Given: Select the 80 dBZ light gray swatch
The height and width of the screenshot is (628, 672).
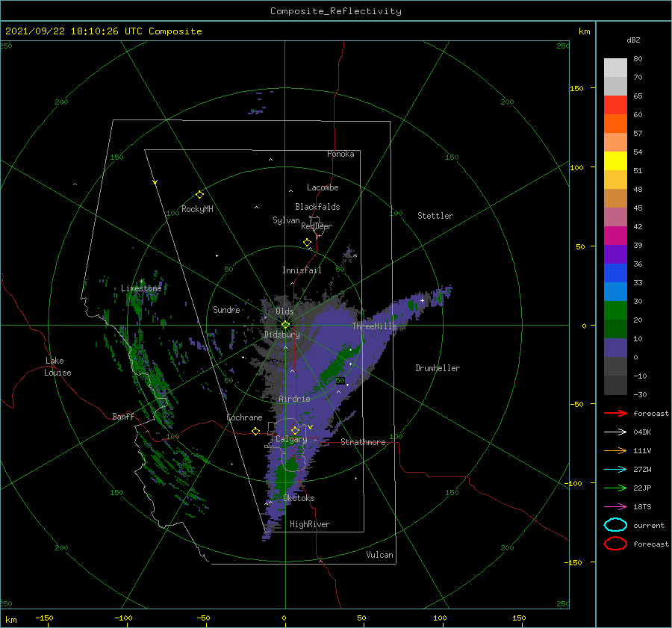Looking at the screenshot, I should (x=615, y=67).
